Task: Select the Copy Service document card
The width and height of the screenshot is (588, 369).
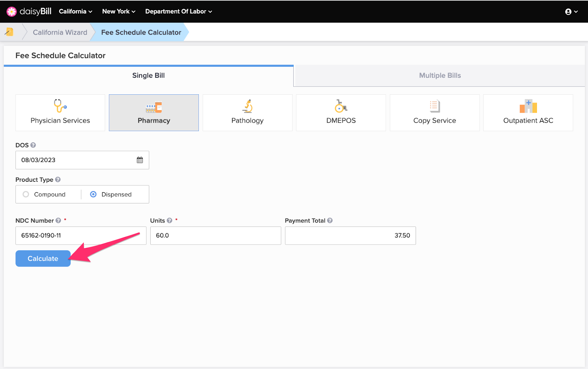Action: coord(435,113)
